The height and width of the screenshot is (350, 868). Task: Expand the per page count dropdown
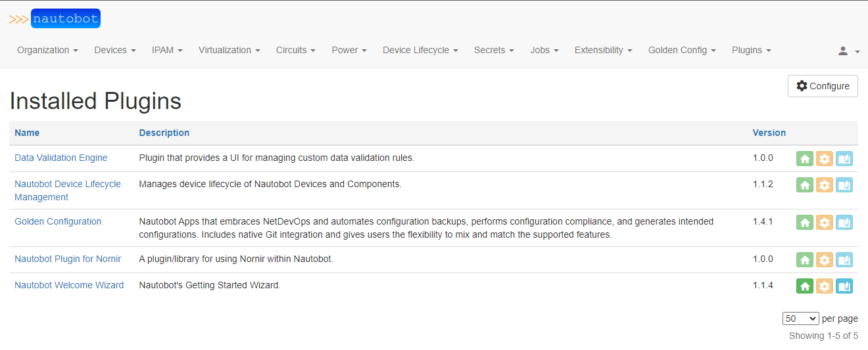coord(800,318)
